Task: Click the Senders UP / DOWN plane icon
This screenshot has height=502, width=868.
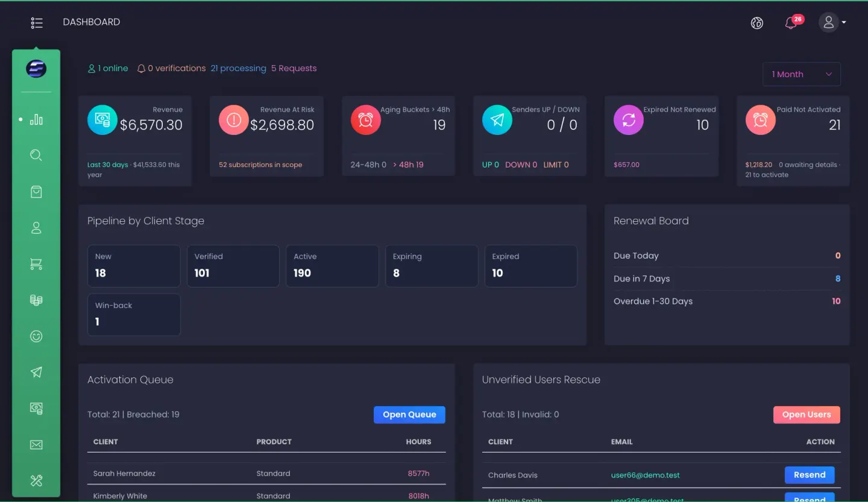Action: [497, 120]
